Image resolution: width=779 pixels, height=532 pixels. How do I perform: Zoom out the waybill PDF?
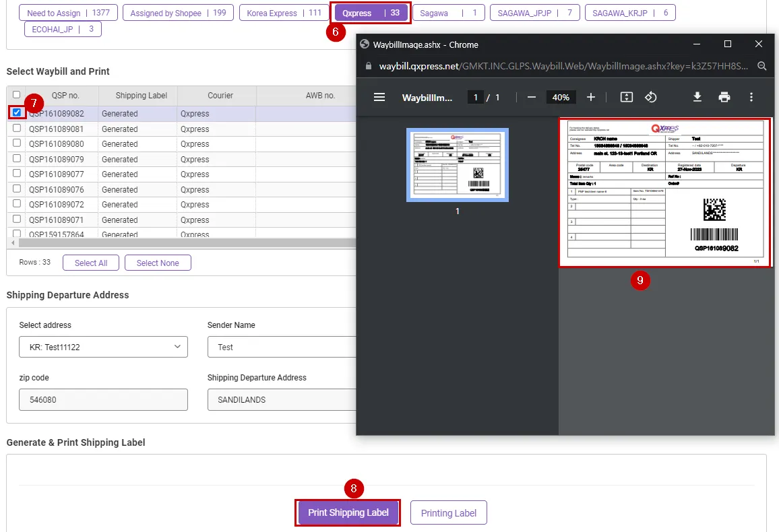coord(531,97)
